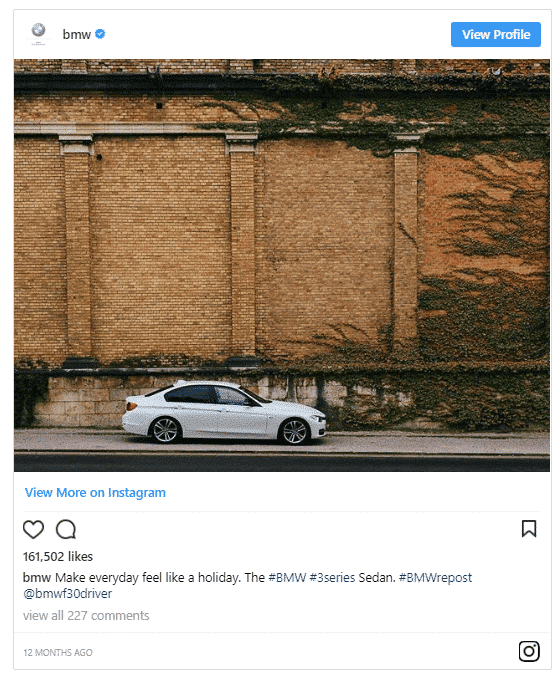Click the white BMW car photo
Screen dimensions: 559x676
pyautogui.click(x=224, y=412)
